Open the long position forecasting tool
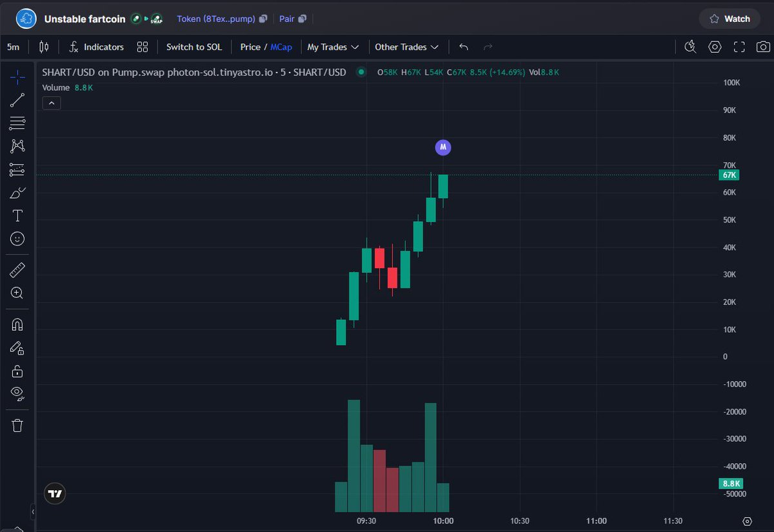The height and width of the screenshot is (532, 774). click(17, 170)
